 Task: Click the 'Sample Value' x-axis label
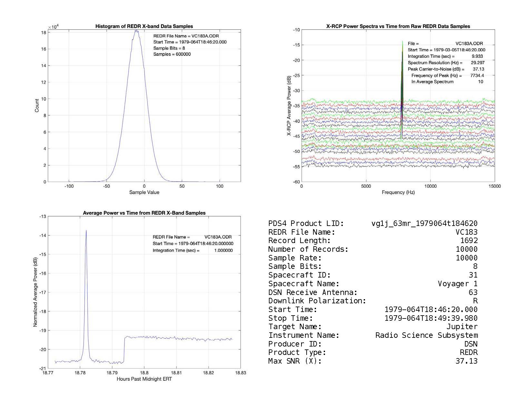pyautogui.click(x=144, y=192)
